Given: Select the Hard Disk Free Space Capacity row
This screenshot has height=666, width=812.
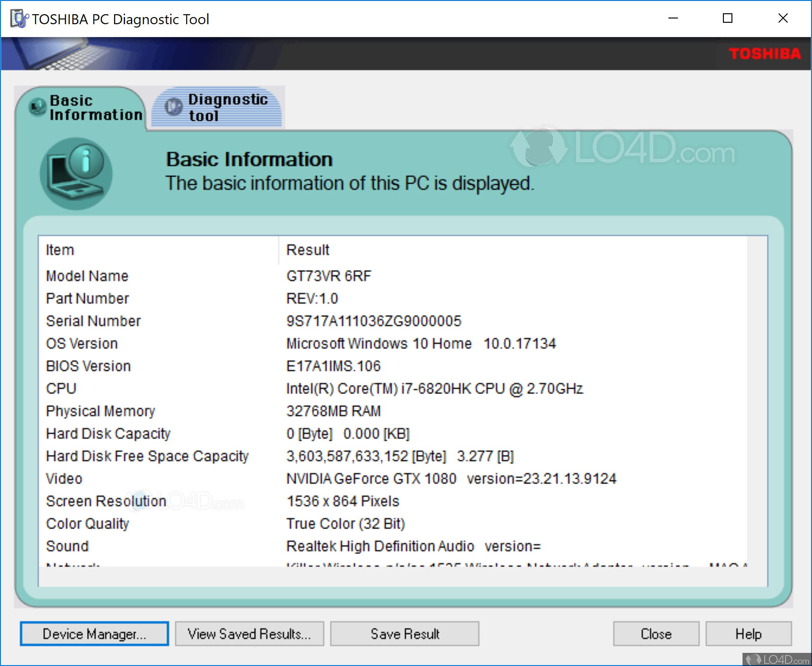Looking at the screenshot, I should pyautogui.click(x=147, y=456).
